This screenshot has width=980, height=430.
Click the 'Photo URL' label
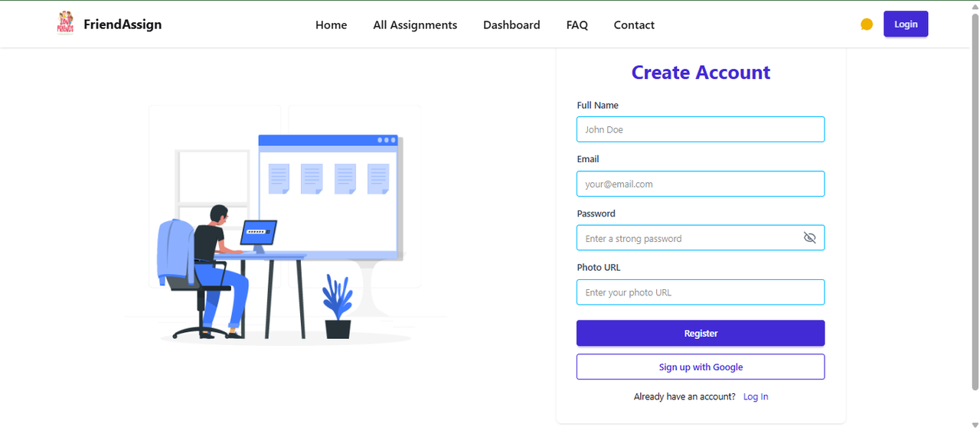599,267
